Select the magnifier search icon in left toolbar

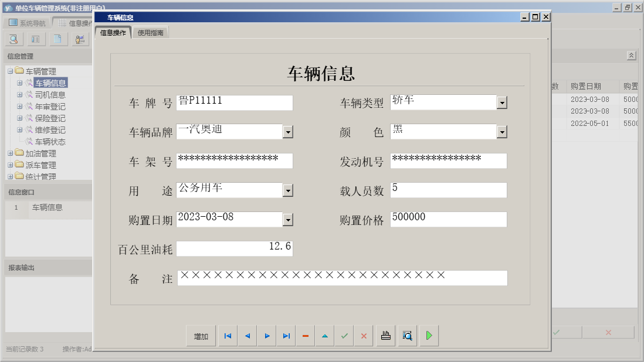(x=13, y=39)
